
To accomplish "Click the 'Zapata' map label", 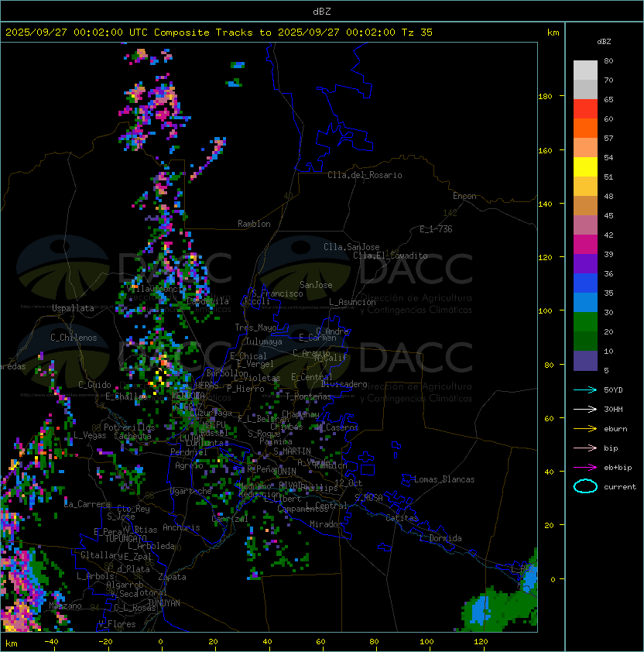I will [172, 577].
